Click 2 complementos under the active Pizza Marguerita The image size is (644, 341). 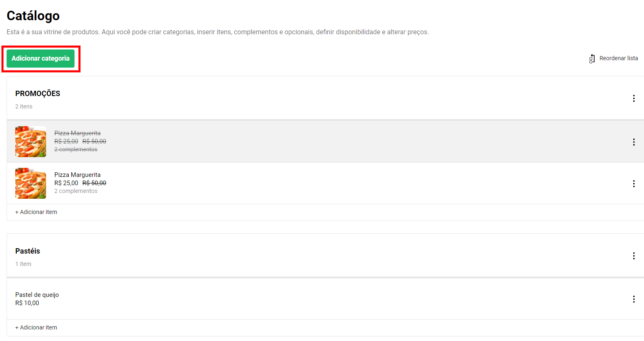[x=76, y=191]
